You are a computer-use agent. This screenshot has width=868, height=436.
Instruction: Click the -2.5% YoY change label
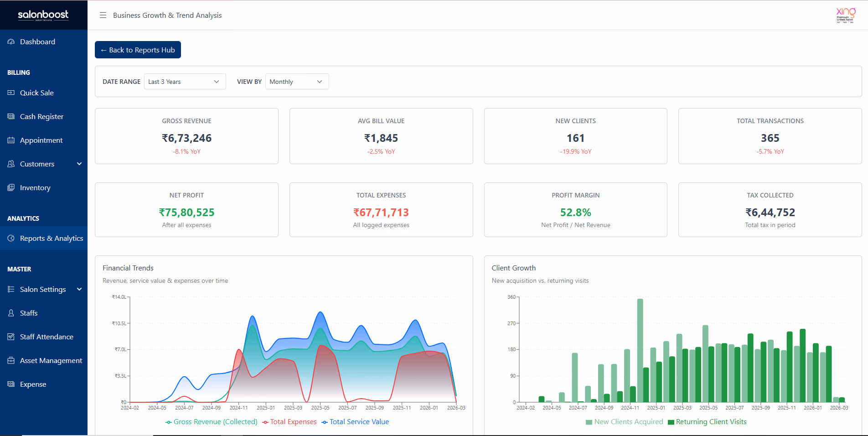381,151
